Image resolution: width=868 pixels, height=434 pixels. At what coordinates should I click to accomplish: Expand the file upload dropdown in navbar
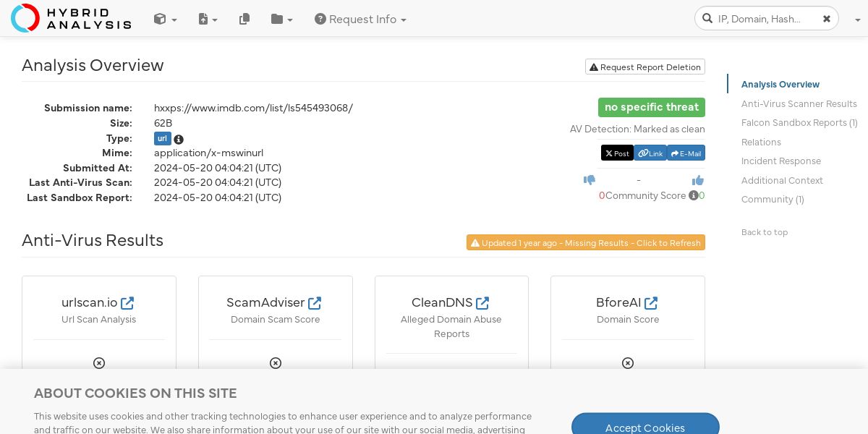pos(208,20)
